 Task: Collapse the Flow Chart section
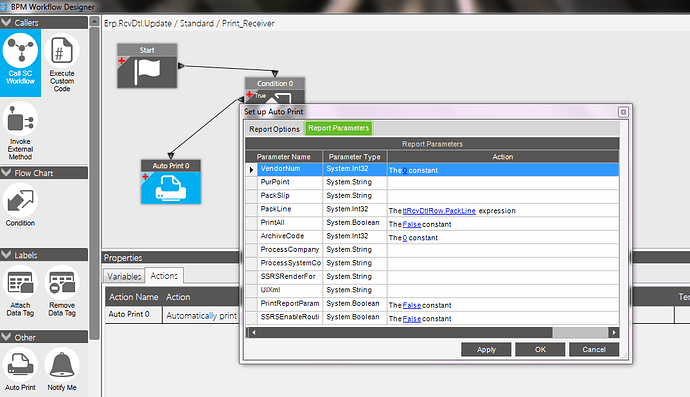(x=6, y=173)
